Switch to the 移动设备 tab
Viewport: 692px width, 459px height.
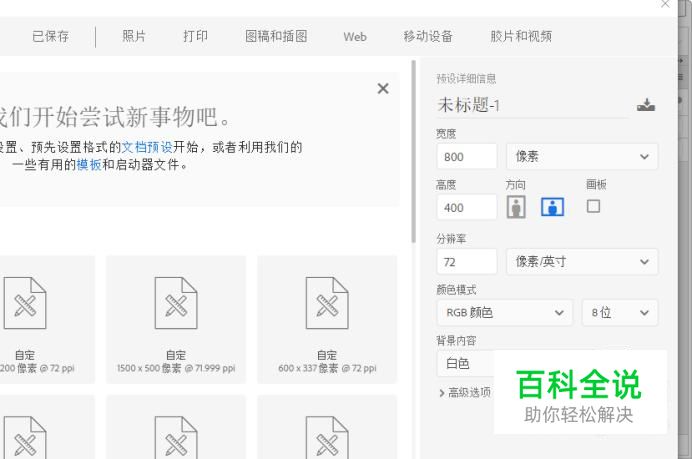click(428, 36)
